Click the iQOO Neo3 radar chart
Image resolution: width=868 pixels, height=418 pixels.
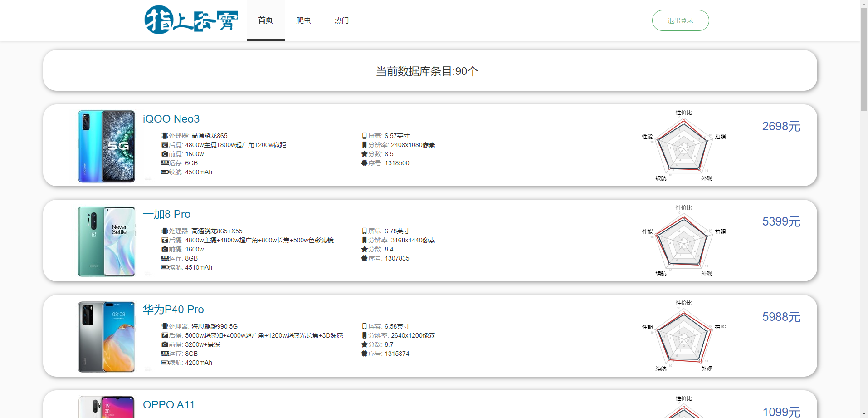683,146
